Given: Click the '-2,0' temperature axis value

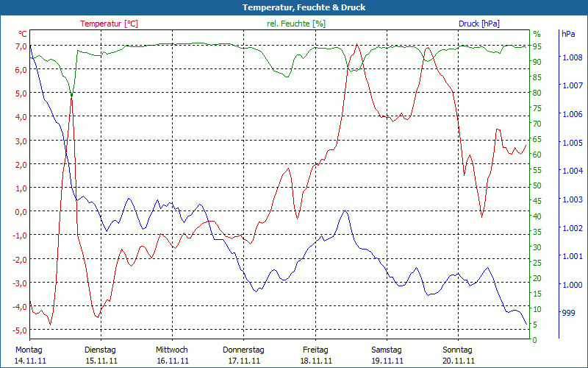Looking at the screenshot, I should [20, 260].
